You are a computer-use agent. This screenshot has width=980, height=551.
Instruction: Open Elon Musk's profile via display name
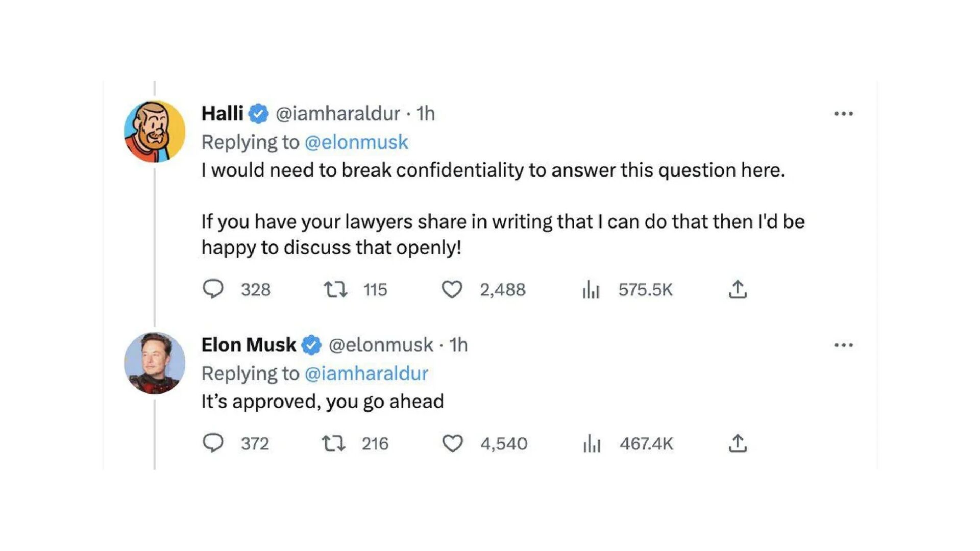pos(249,345)
